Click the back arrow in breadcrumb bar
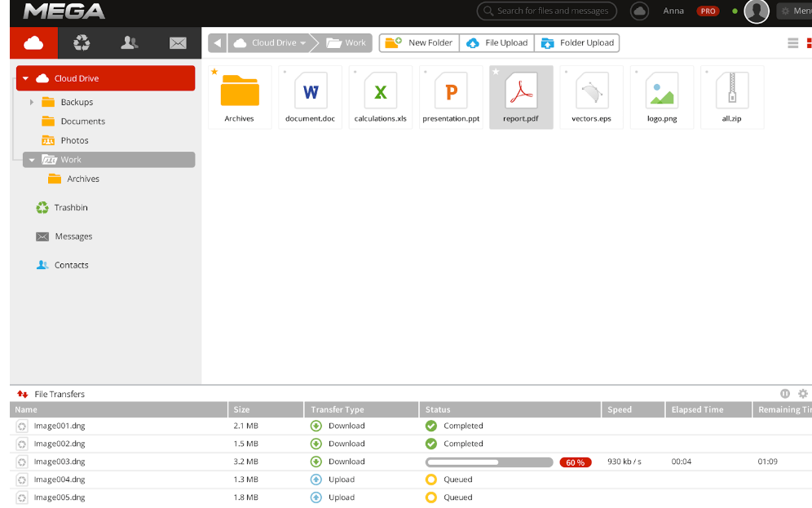Image resolution: width=812 pixels, height=508 pixels. [218, 43]
